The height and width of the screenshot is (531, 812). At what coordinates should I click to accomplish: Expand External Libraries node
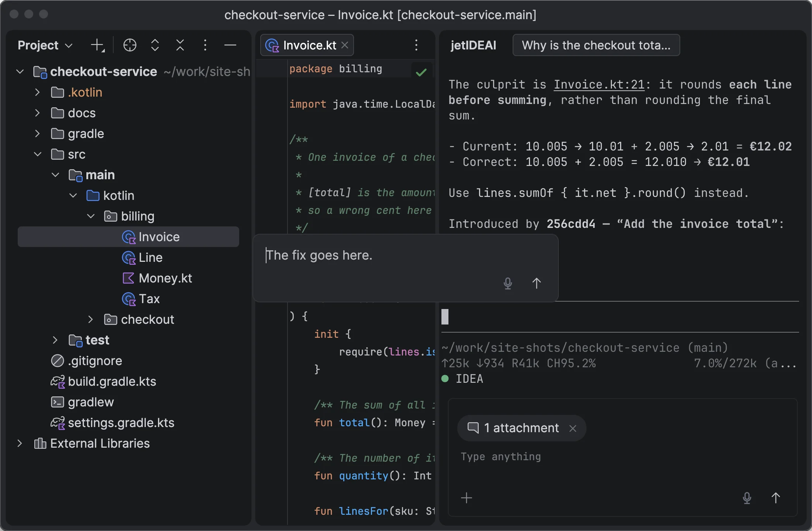[20, 443]
